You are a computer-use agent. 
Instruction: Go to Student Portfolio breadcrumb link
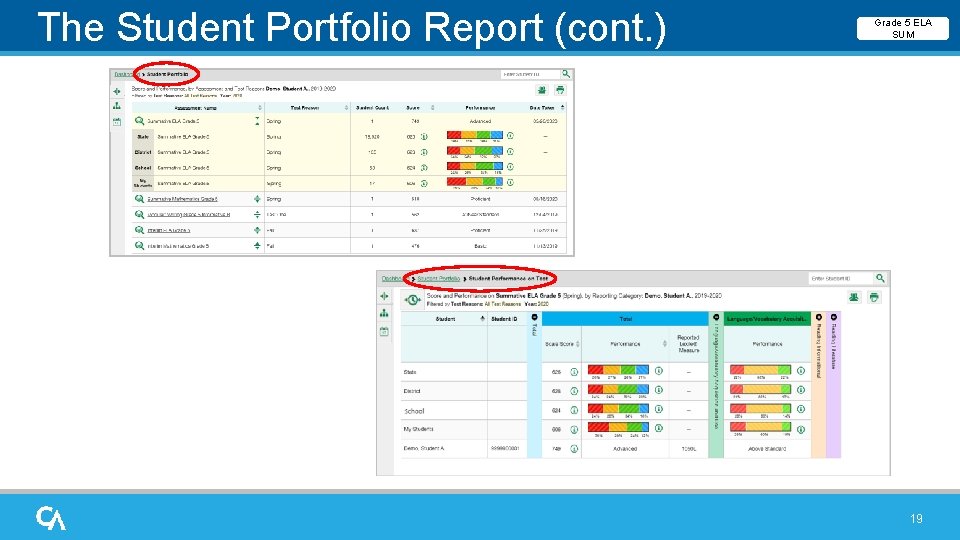click(438, 279)
